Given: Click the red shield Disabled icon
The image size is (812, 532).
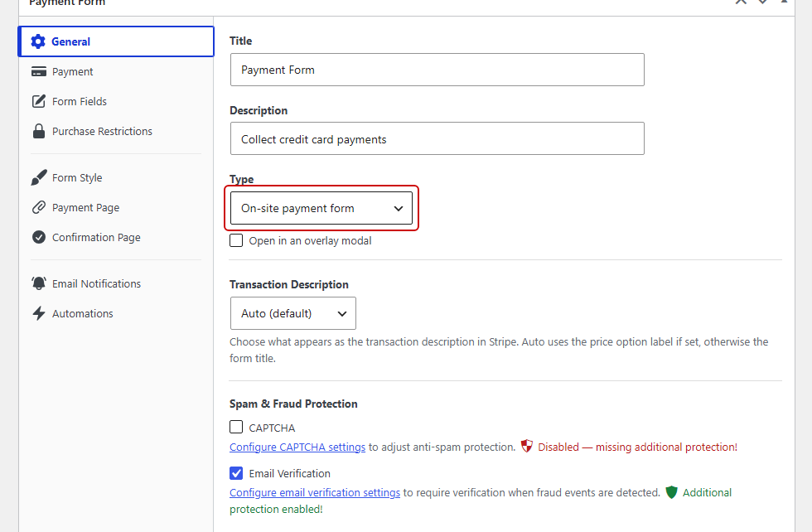Looking at the screenshot, I should pos(527,446).
